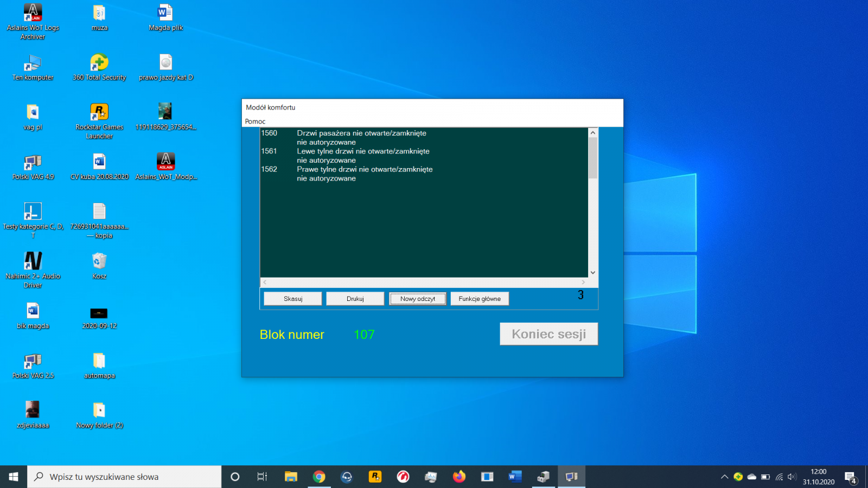Select the Nahimic 2+ Audio Driver icon
Image resolution: width=868 pixels, height=488 pixels.
33,270
